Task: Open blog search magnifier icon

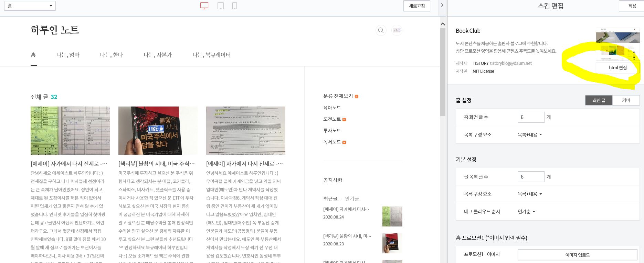Action: coord(381,30)
